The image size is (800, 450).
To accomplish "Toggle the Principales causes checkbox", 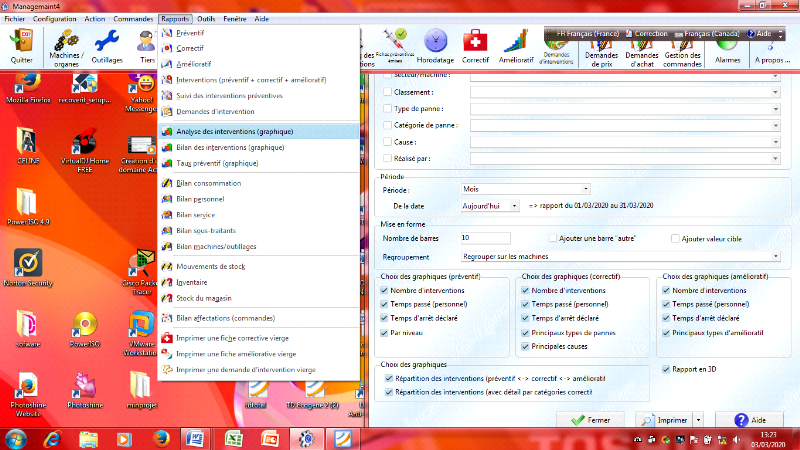I will (526, 346).
